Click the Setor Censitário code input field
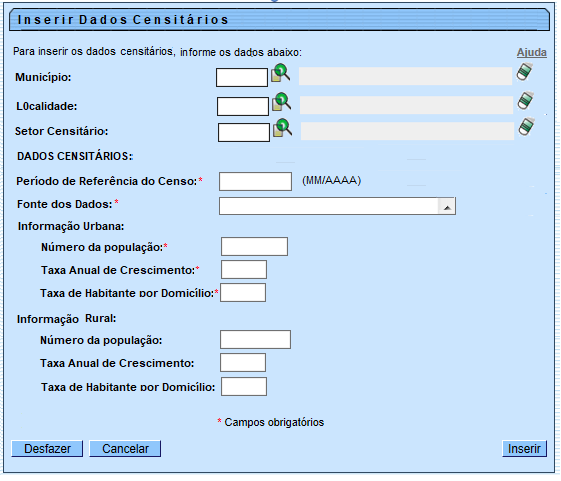Screen dimensions: 561x481 pyautogui.click(x=244, y=133)
